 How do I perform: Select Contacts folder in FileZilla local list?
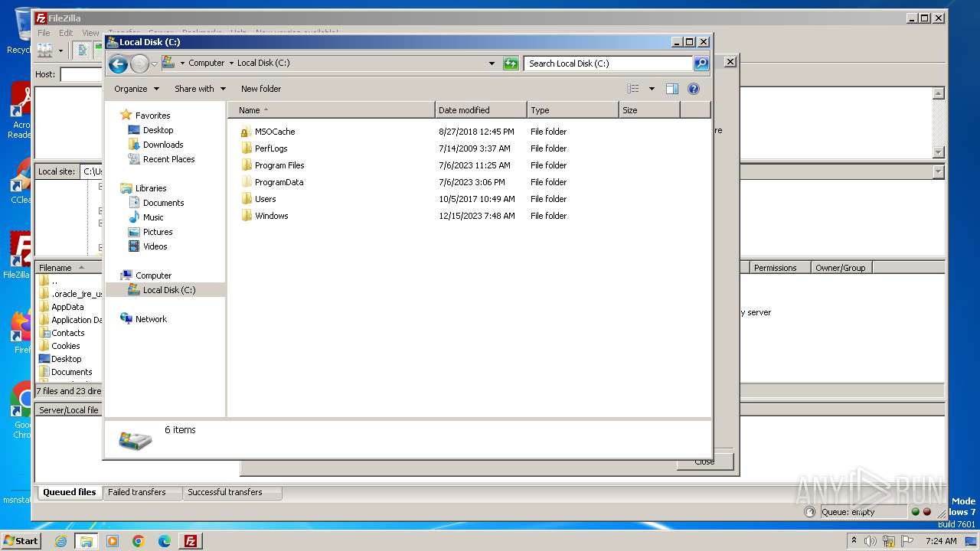click(67, 333)
